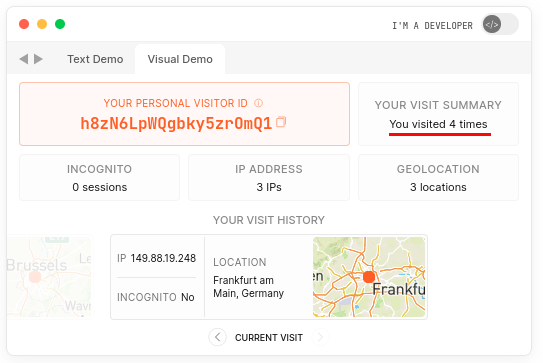Click the orange Frankfurt map marker

(x=369, y=277)
